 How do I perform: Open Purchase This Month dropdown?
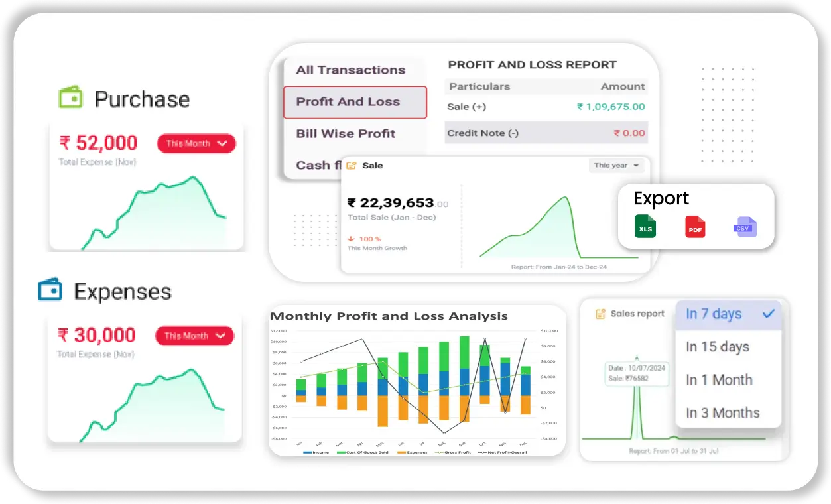(x=196, y=143)
